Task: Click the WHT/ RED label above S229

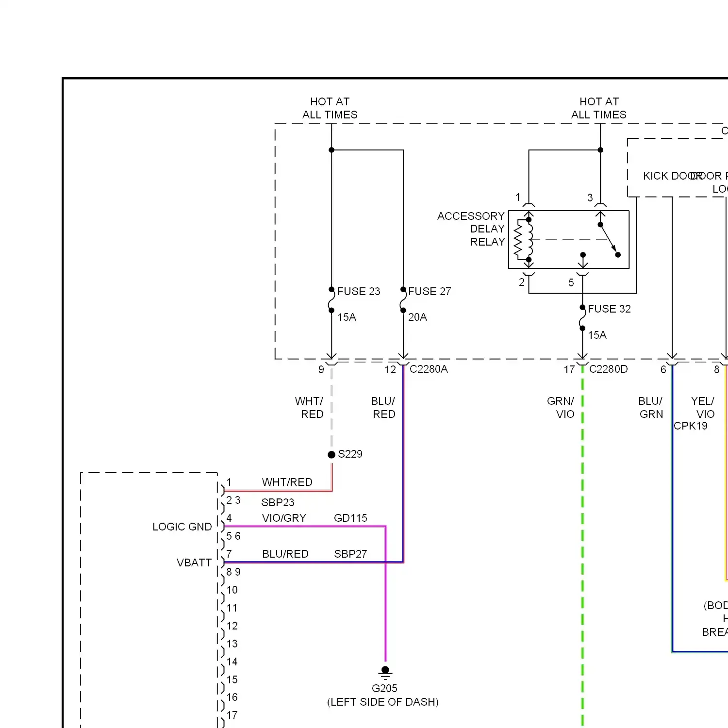Action: click(x=309, y=407)
